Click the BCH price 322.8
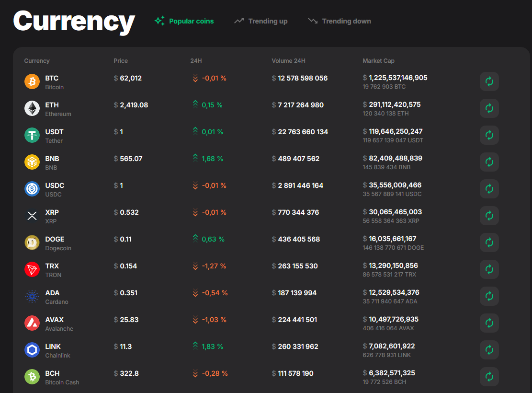This screenshot has width=532, height=393. click(126, 373)
